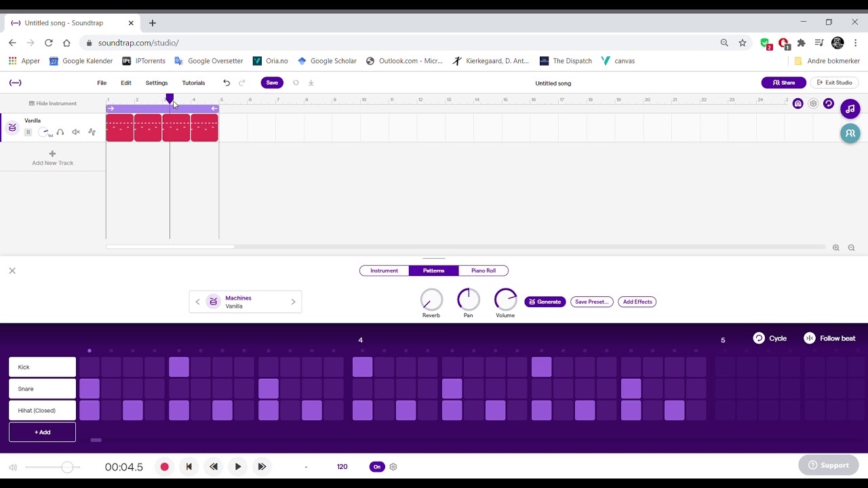Click the Pan knob
The width and height of the screenshot is (868, 488).
[468, 300]
